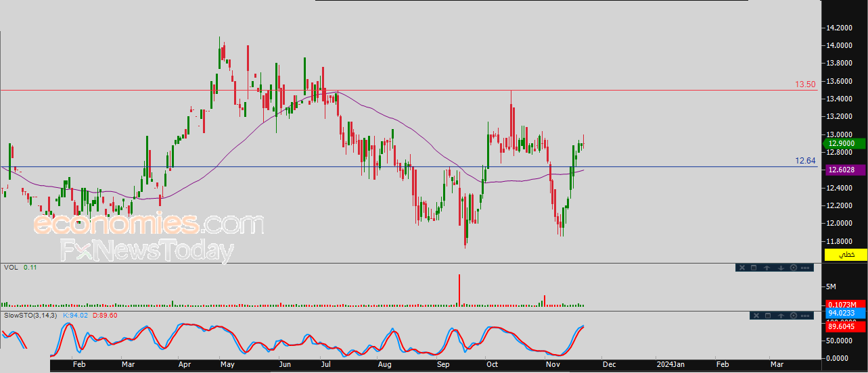The width and height of the screenshot is (868, 373).
Task: Click the VOL indicator title
Action: [10, 268]
